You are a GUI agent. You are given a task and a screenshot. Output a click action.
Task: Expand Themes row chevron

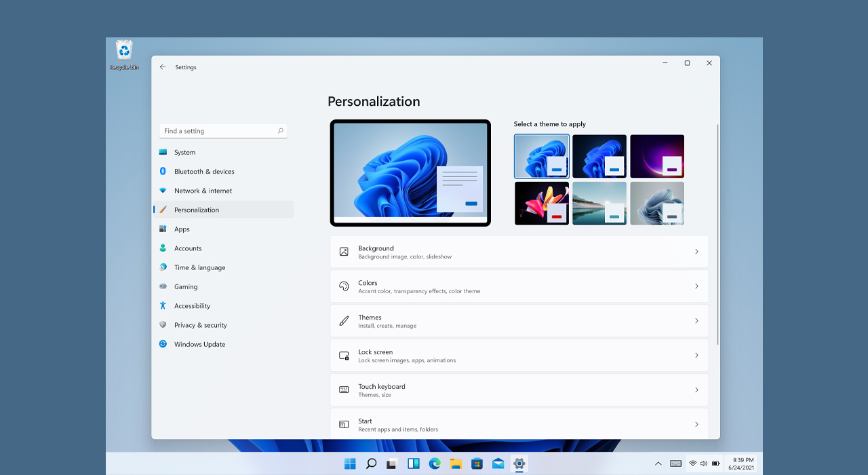click(x=696, y=321)
